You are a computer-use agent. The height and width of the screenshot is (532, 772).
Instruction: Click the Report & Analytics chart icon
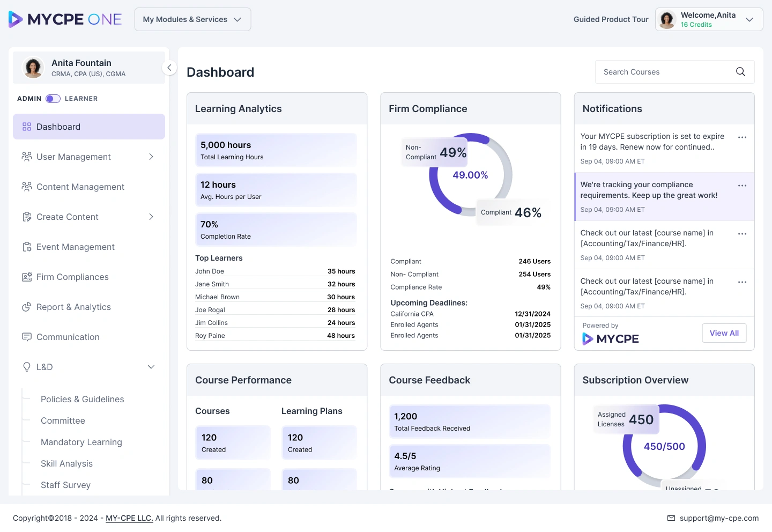[x=27, y=307]
